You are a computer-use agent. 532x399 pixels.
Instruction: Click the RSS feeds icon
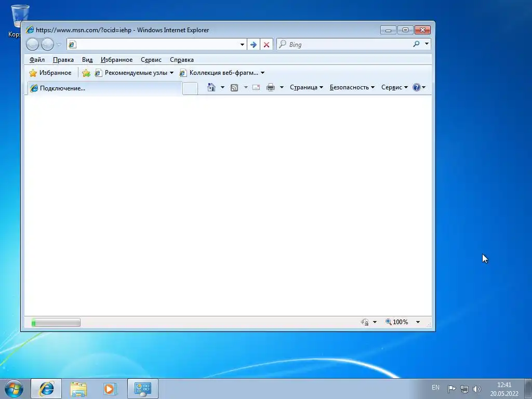click(x=234, y=88)
